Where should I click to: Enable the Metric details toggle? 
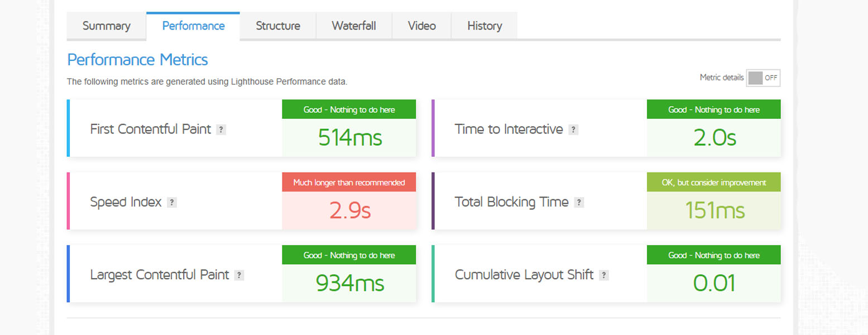(x=763, y=78)
